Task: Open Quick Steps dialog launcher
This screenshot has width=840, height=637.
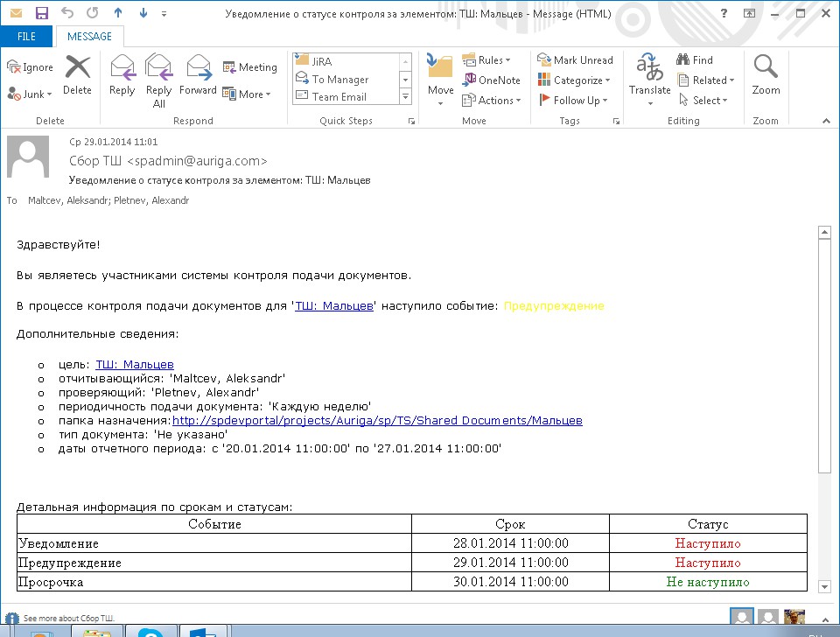Action: tap(411, 121)
